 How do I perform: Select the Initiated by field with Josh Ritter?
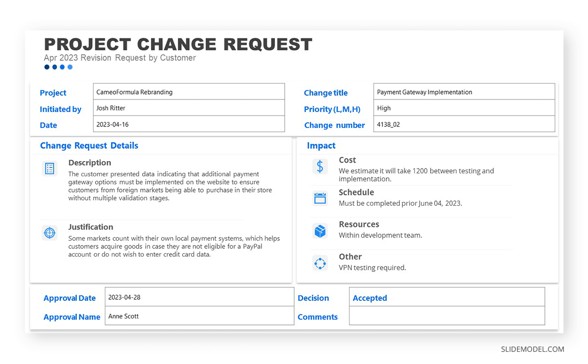click(x=189, y=108)
